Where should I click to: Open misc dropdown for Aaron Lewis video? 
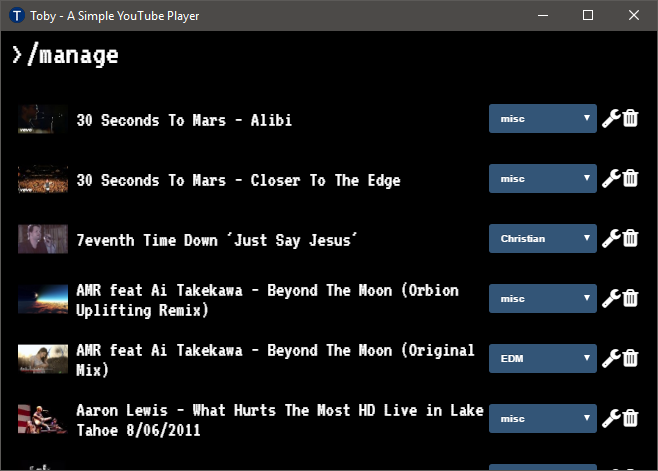[x=543, y=419]
